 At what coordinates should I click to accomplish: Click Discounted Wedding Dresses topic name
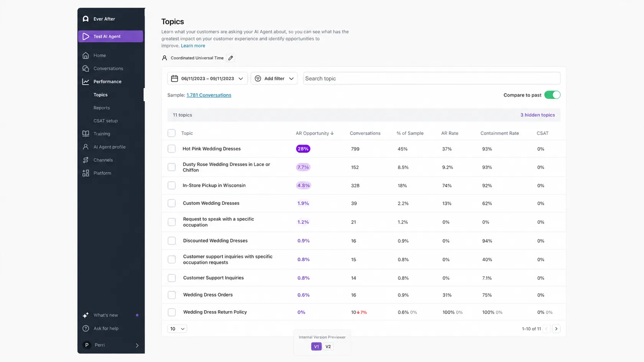point(215,241)
